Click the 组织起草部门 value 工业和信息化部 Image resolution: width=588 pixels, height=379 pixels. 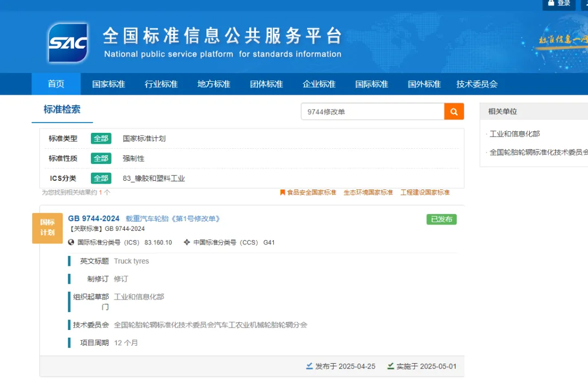[x=139, y=296]
